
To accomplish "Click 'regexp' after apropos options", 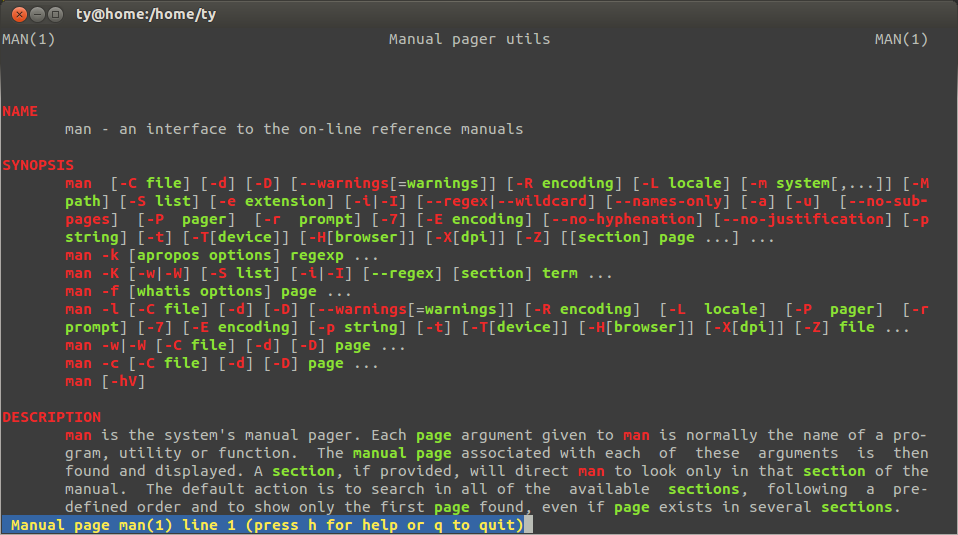I will tap(317, 255).
